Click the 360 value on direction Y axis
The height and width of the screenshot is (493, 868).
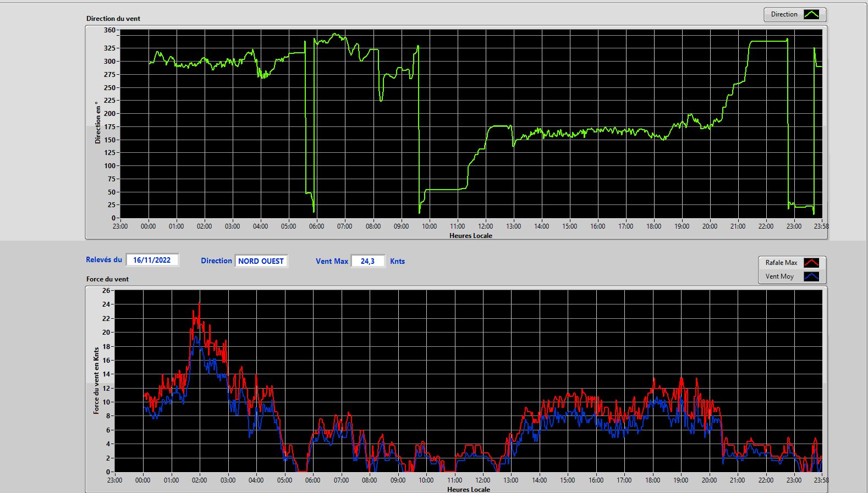[x=109, y=30]
